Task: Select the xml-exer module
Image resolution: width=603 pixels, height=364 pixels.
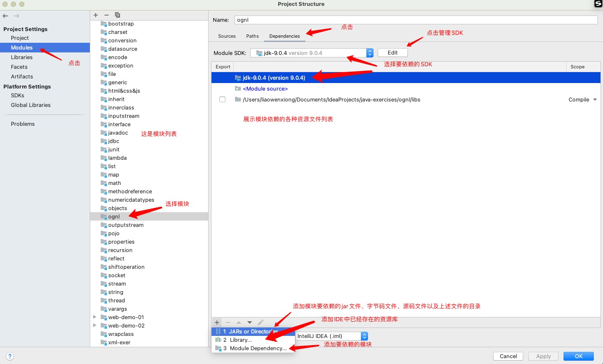Action: coord(119,343)
